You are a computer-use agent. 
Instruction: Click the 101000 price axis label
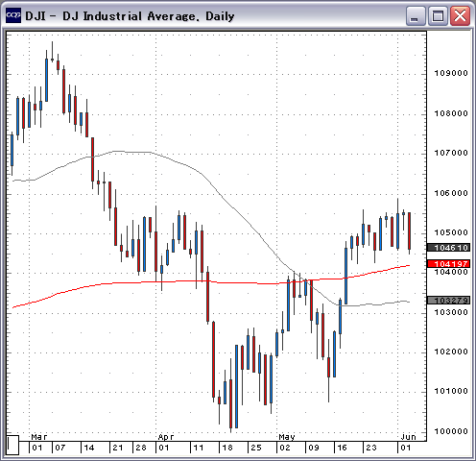451,391
